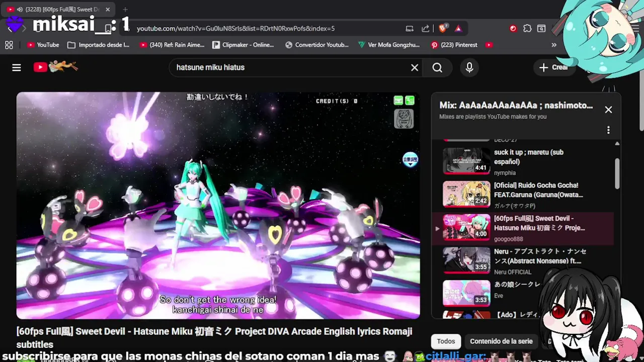Open the browser apps grid icon
Viewport: 644px width, 362px height.
9,45
